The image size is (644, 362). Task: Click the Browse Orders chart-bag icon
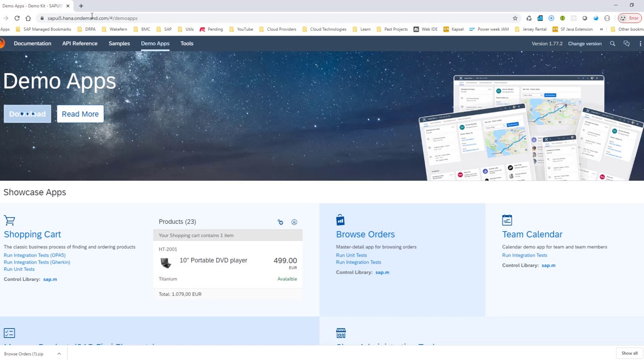(x=341, y=220)
